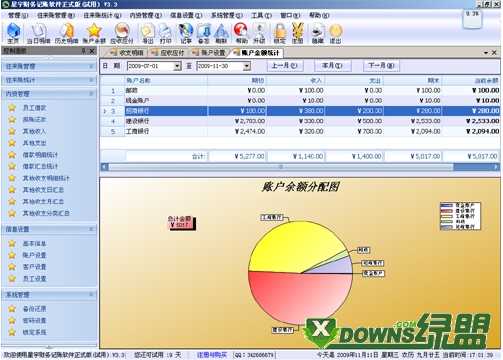Open 借款明细统计 in the sidebar
The width and height of the screenshot is (503, 360).
40,155
